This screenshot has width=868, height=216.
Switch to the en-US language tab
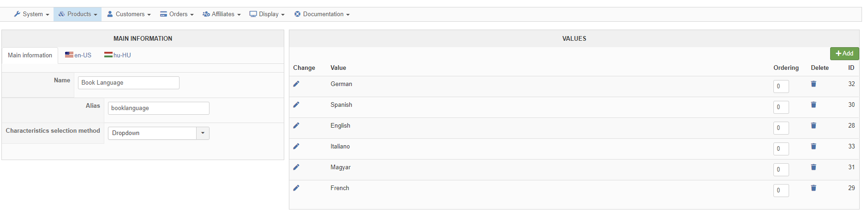click(78, 55)
